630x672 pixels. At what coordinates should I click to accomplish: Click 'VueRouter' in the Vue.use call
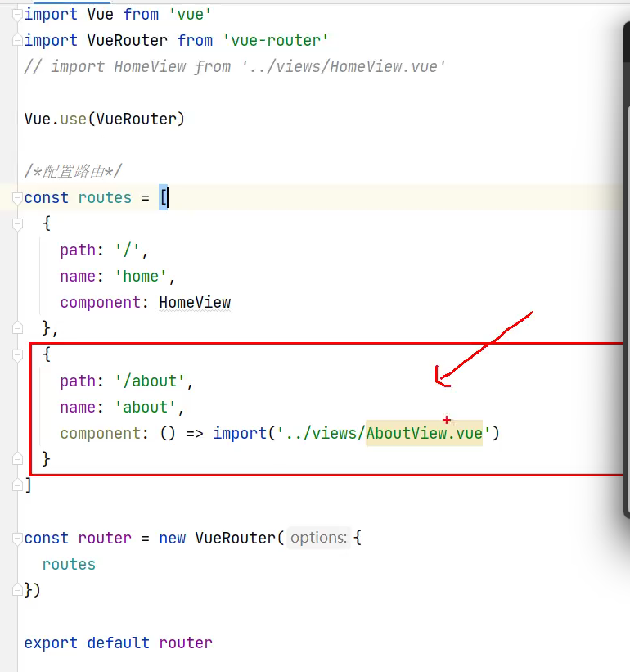[x=136, y=120]
